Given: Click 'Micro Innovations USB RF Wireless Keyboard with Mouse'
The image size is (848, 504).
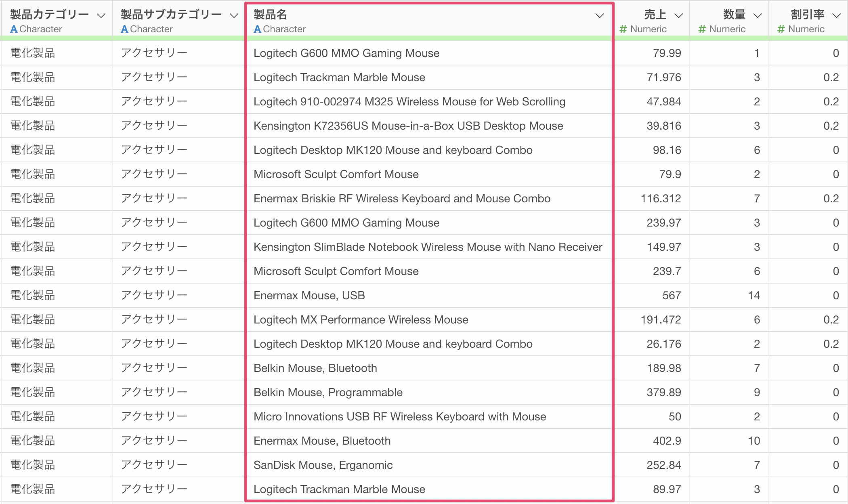Looking at the screenshot, I should (x=400, y=417).
